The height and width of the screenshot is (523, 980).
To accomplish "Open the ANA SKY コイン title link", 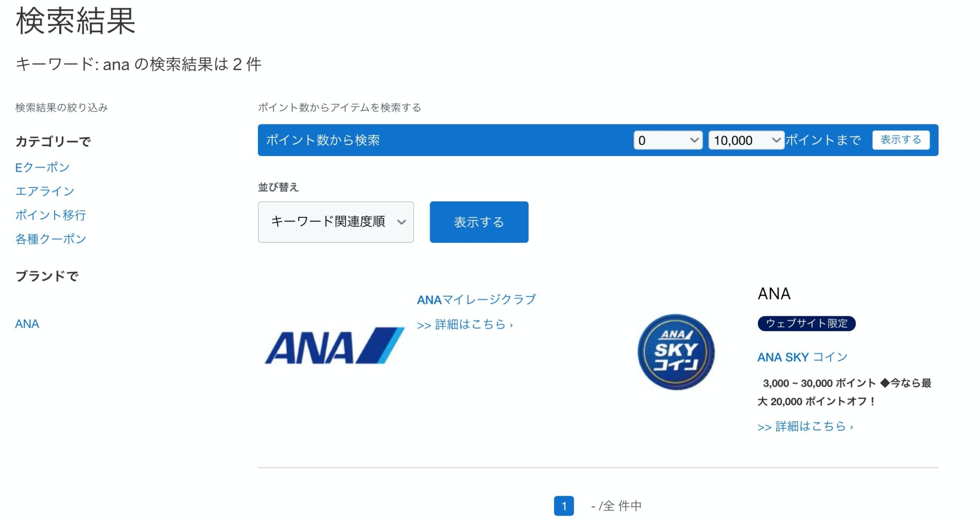I will 802,357.
